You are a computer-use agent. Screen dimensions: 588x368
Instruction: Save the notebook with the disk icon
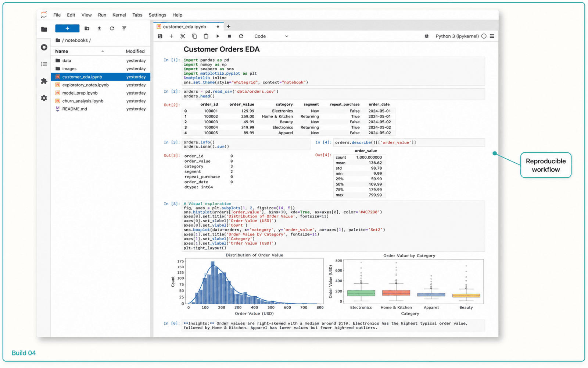(160, 36)
